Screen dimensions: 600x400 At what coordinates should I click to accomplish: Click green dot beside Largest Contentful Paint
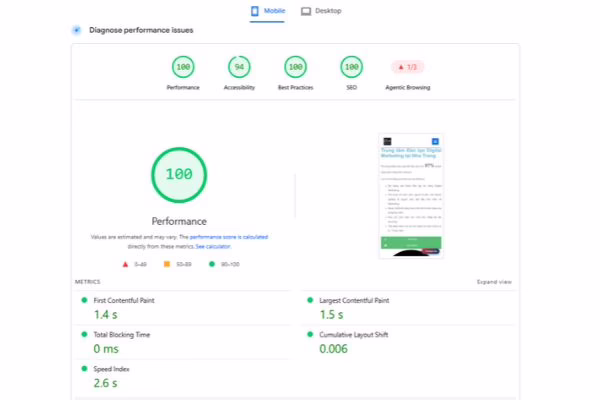[310, 300]
